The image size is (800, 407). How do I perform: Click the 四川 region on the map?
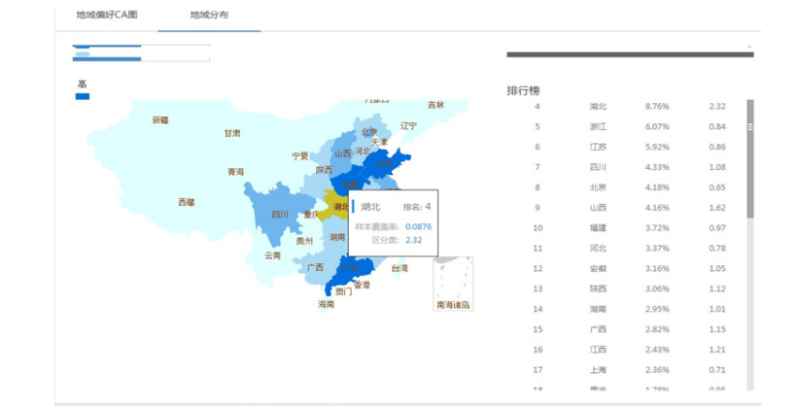(279, 214)
